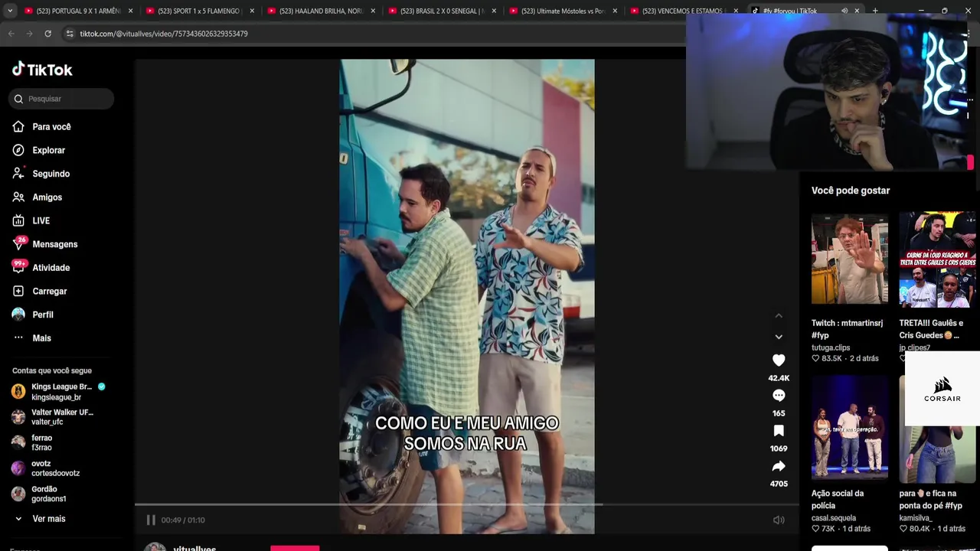
Task: Open the Gaulês e Cris Guedes thumbnail
Action: pyautogui.click(x=938, y=259)
